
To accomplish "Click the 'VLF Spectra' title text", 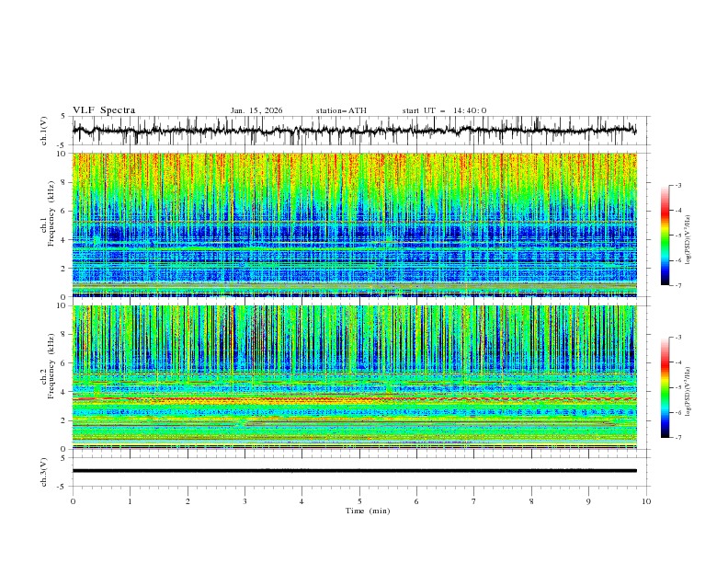I will 104,110.
